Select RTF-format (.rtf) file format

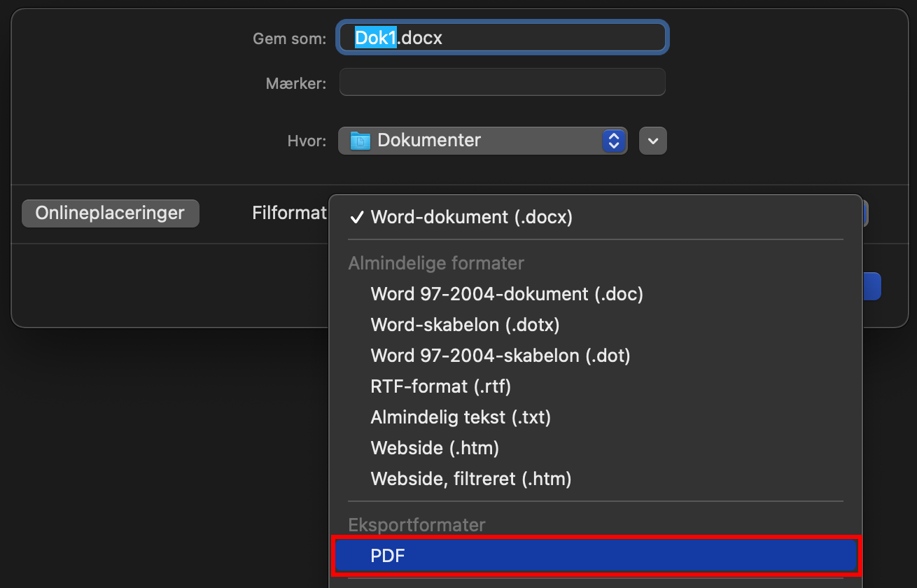click(x=440, y=386)
